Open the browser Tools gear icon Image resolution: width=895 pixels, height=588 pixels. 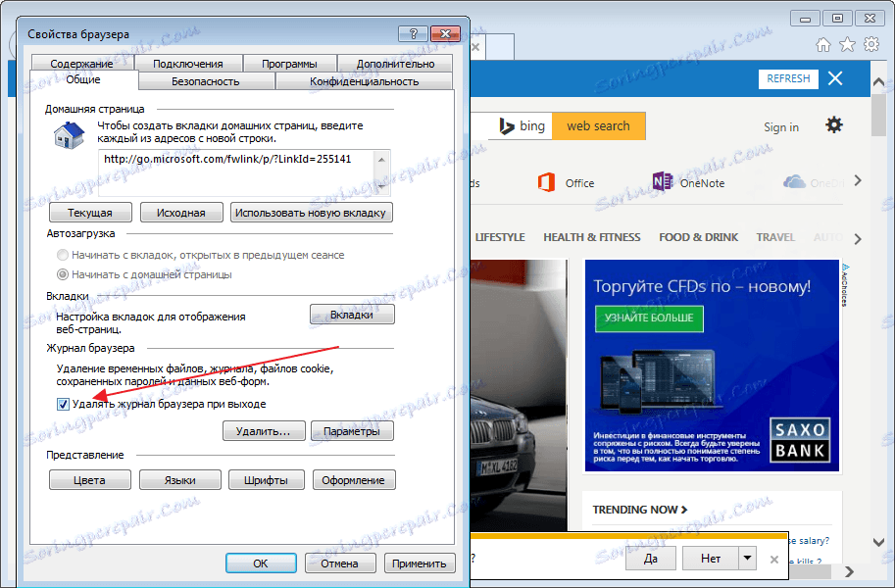871,44
